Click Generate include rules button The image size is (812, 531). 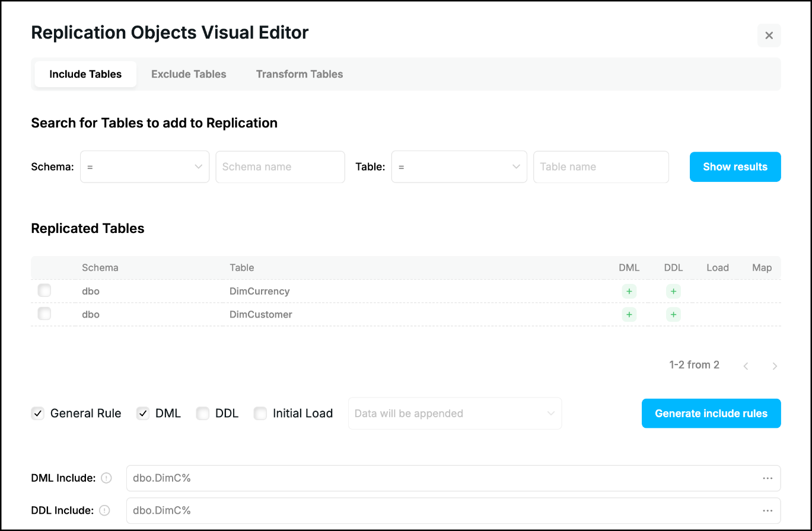click(711, 413)
